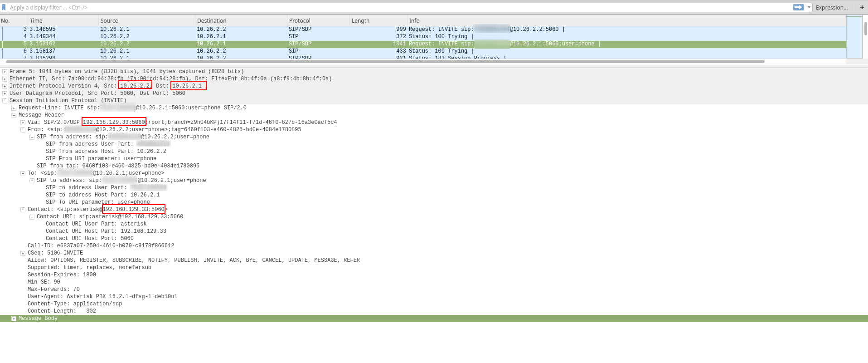Viewport: 868px width, 363px height.
Task: Open the Expression... filter builder
Action: [x=831, y=8]
